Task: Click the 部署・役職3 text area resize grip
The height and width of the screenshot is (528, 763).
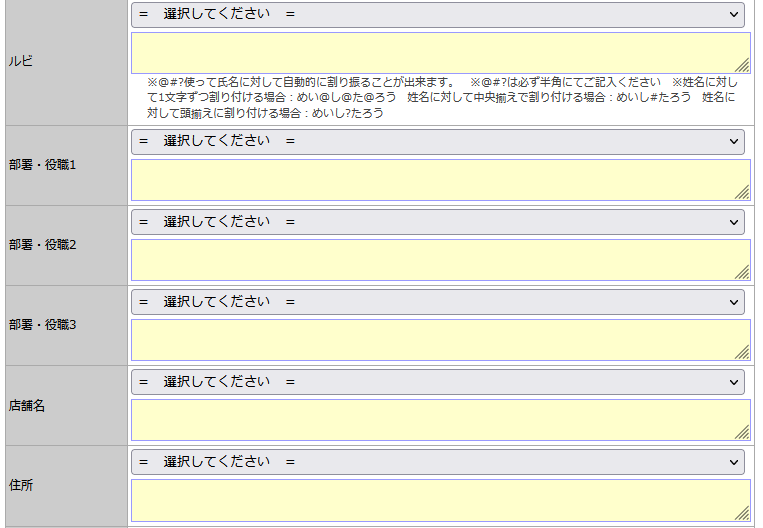Action: tap(743, 353)
